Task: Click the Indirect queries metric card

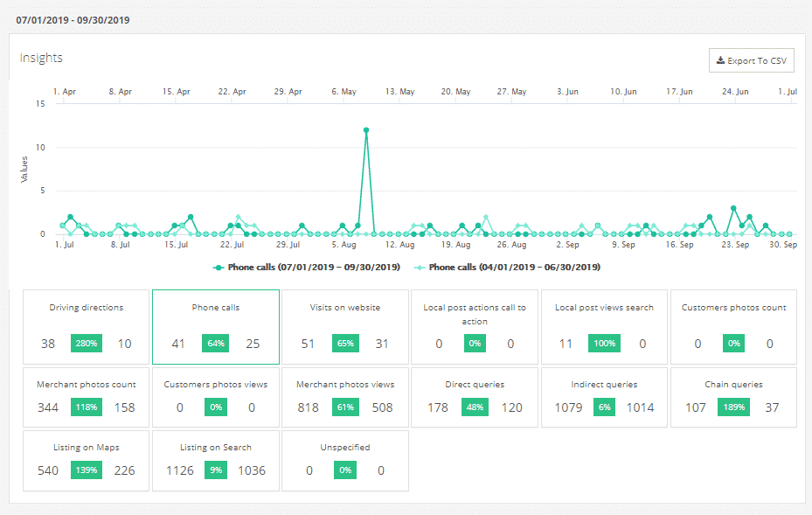Action: 604,398
